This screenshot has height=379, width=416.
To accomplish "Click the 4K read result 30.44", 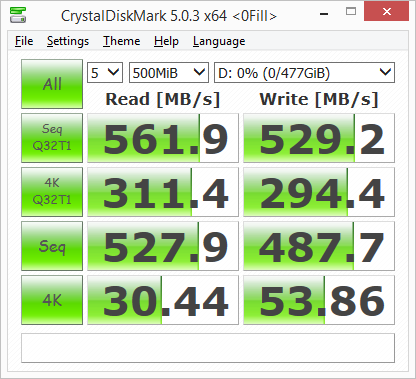I will tap(163, 300).
